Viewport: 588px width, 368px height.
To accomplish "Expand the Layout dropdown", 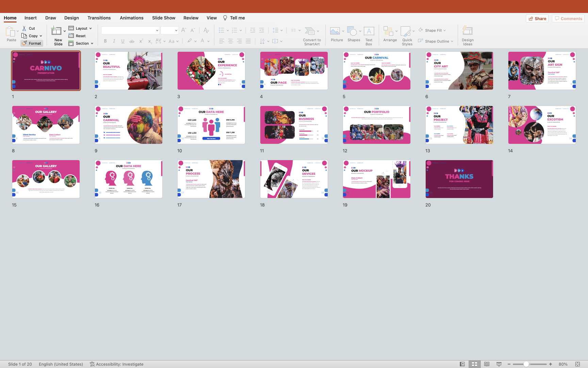I will [91, 28].
